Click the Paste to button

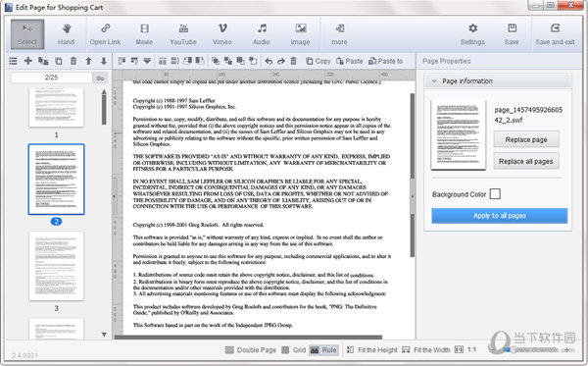[x=385, y=61]
